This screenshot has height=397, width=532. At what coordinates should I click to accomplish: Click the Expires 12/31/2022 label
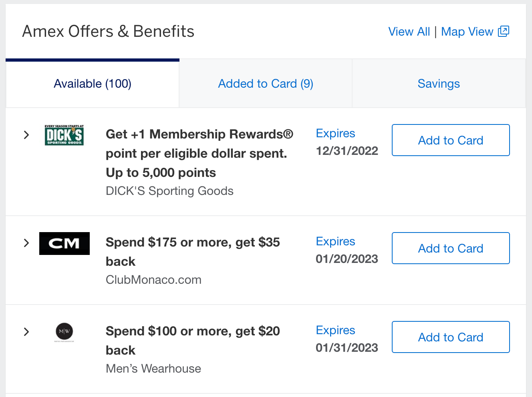(x=347, y=142)
